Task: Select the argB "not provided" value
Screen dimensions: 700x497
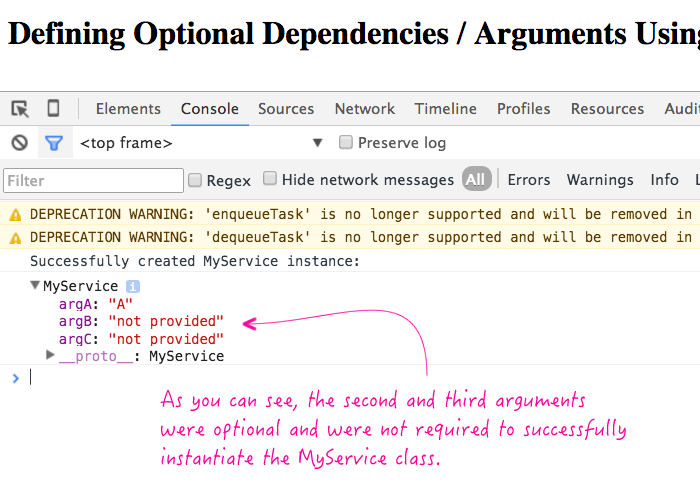Action: click(166, 322)
